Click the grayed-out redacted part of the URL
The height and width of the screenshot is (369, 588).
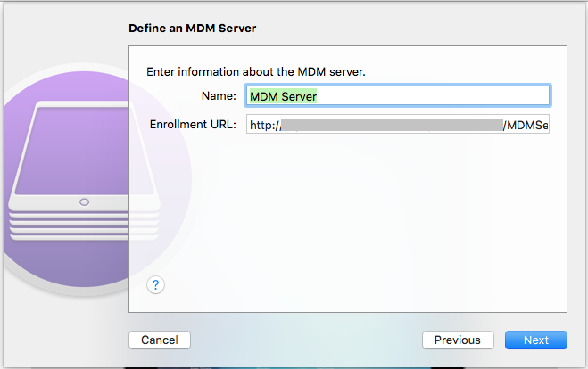click(392, 125)
